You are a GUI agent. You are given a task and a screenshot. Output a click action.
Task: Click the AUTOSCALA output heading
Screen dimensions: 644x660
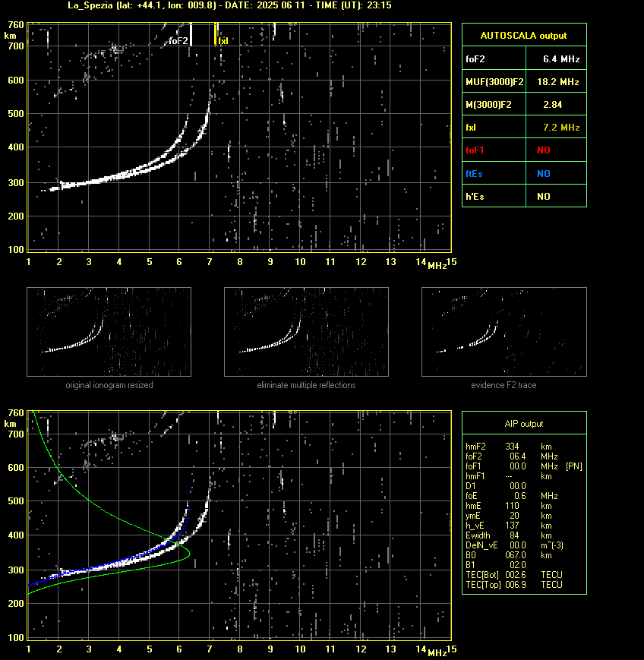point(523,36)
